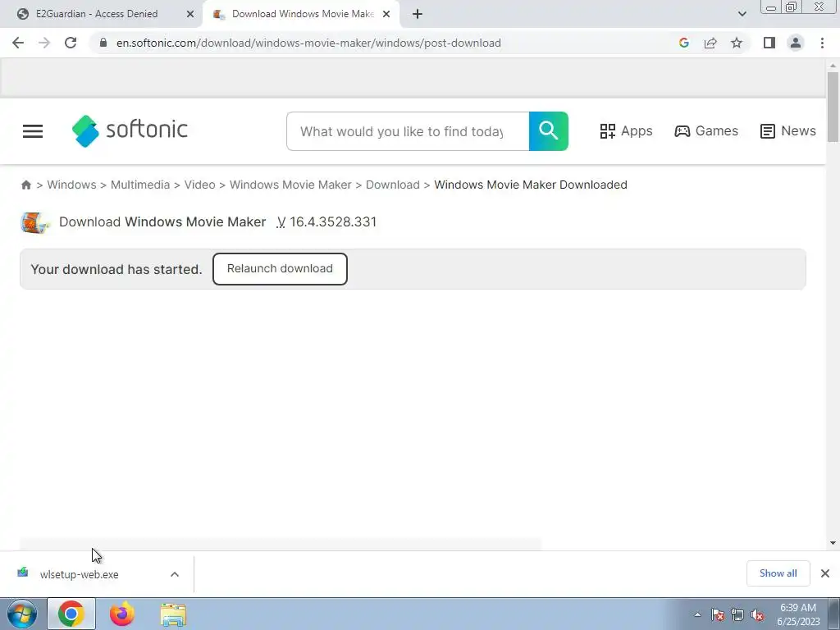Open wlsetup-web.exe downloaded file
Image resolution: width=840 pixels, height=630 pixels.
point(80,574)
